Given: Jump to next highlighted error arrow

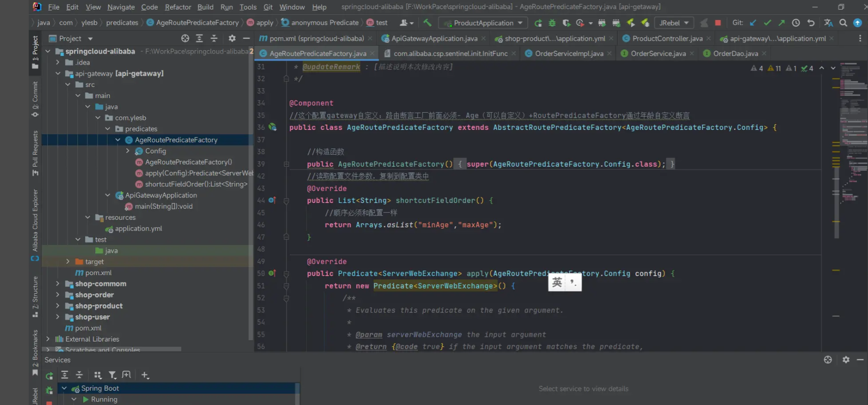Looking at the screenshot, I should click(x=833, y=68).
